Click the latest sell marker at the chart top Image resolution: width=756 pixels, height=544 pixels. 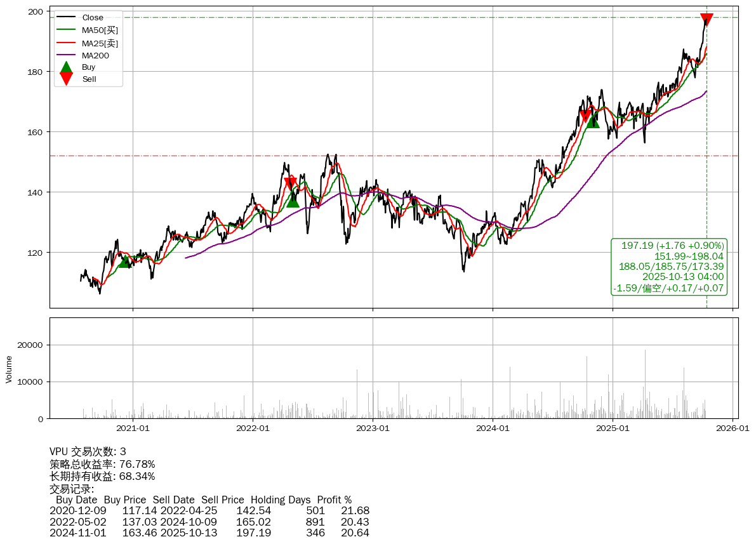(x=706, y=19)
